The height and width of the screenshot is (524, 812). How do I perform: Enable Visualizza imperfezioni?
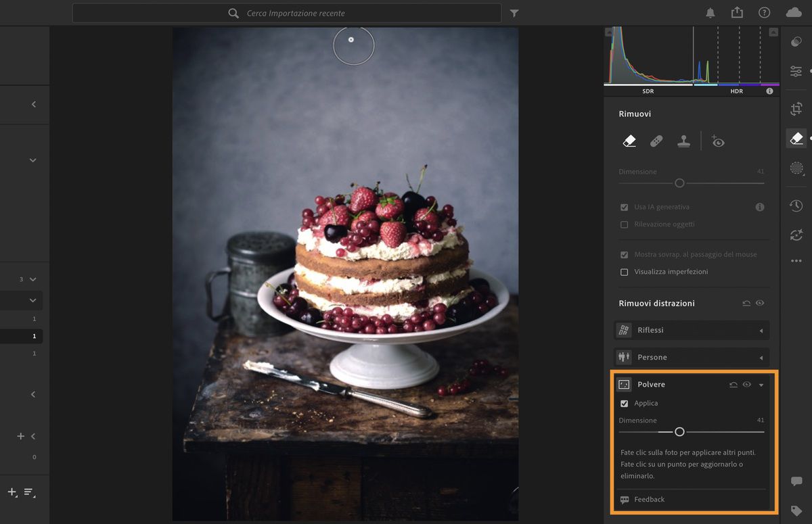tap(624, 272)
